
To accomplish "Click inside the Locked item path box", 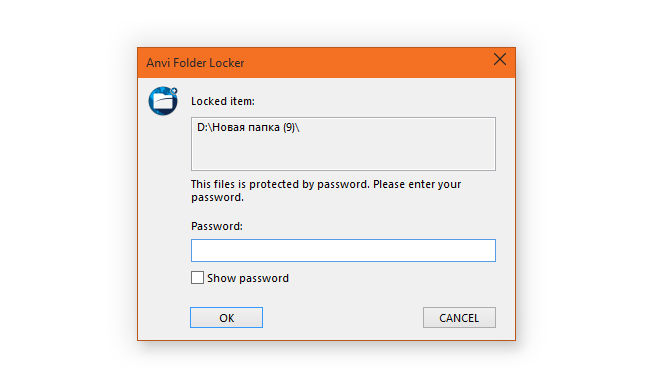I will click(x=343, y=144).
